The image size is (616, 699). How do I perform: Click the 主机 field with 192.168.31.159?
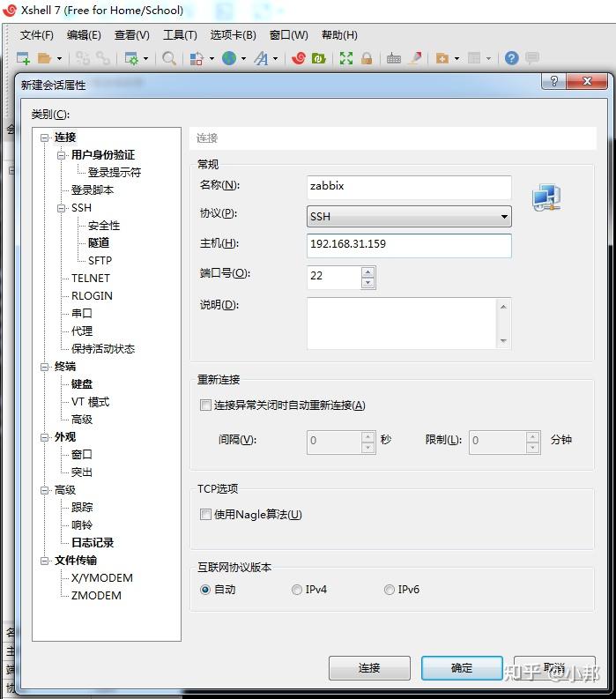coord(409,246)
